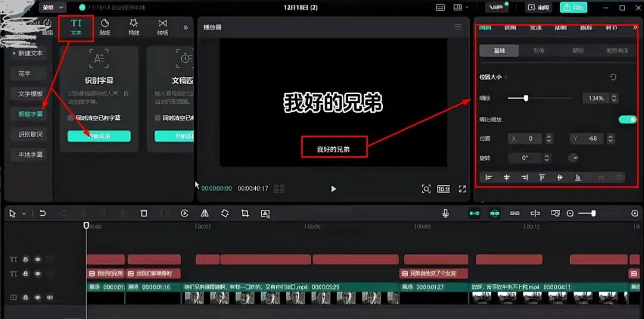Click the align left icon
644x319 pixels.
(x=489, y=177)
